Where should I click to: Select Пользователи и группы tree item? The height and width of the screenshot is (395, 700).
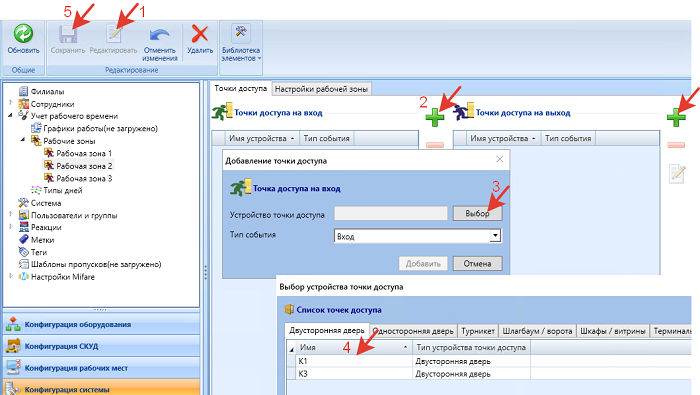pos(74,216)
